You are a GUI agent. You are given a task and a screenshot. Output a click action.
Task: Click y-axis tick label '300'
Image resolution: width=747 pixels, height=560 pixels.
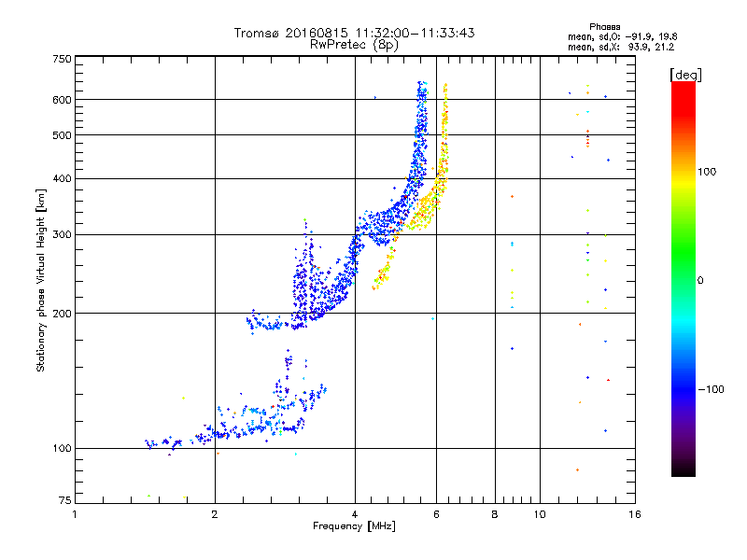pyautogui.click(x=62, y=235)
